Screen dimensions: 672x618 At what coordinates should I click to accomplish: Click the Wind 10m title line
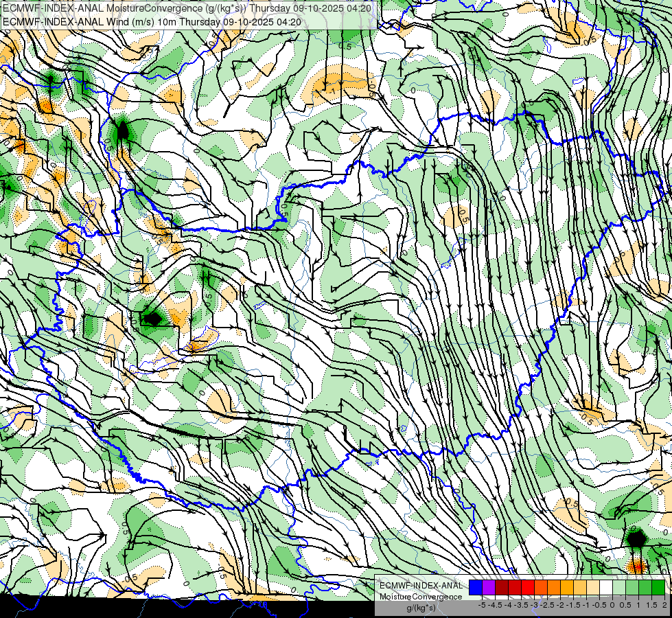(152, 22)
